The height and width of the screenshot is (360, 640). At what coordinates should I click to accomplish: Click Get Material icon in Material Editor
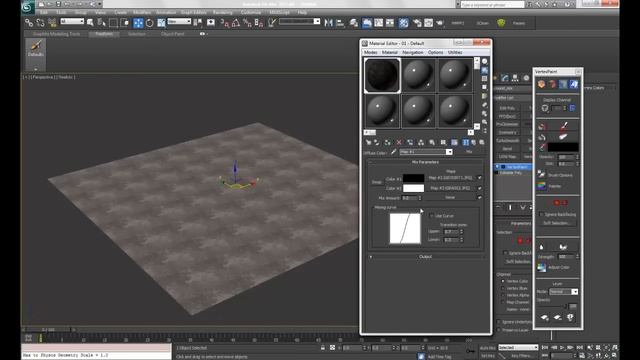coord(369,142)
